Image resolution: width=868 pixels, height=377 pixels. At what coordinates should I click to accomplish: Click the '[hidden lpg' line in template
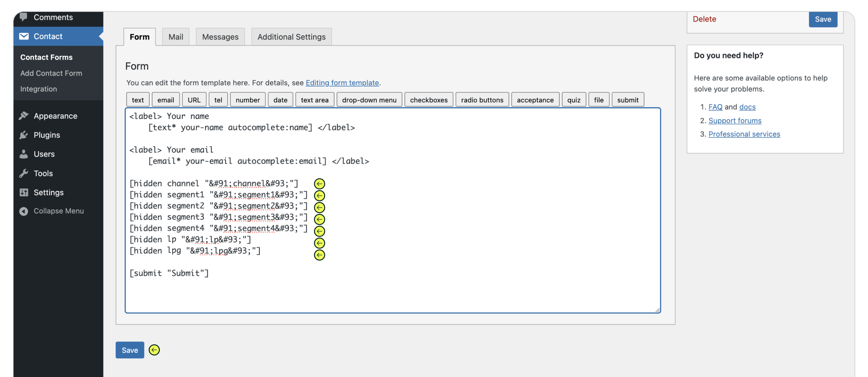(195, 251)
